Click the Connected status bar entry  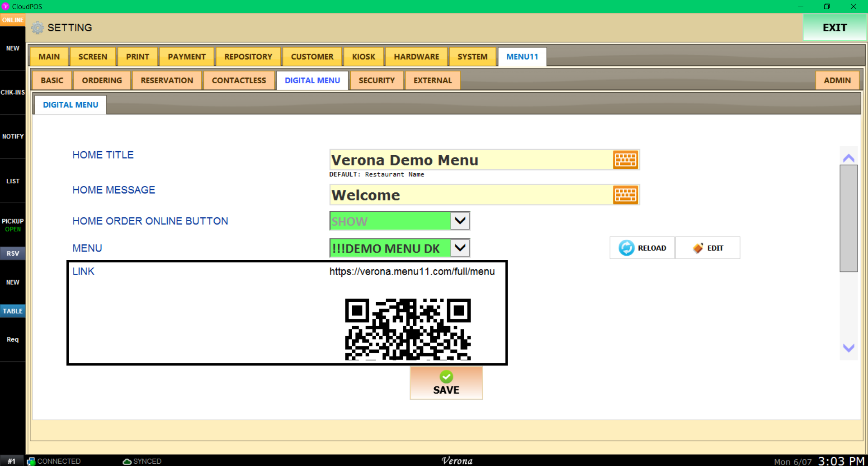pos(54,461)
